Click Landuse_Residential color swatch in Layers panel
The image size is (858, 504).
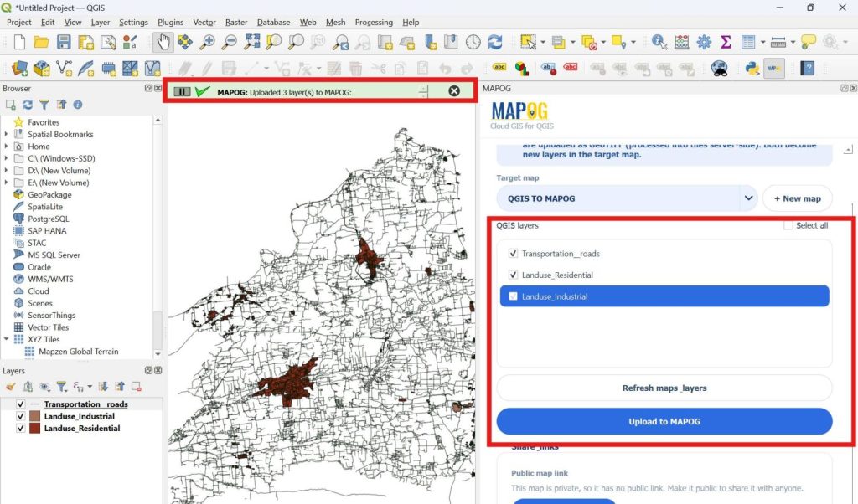pos(35,428)
